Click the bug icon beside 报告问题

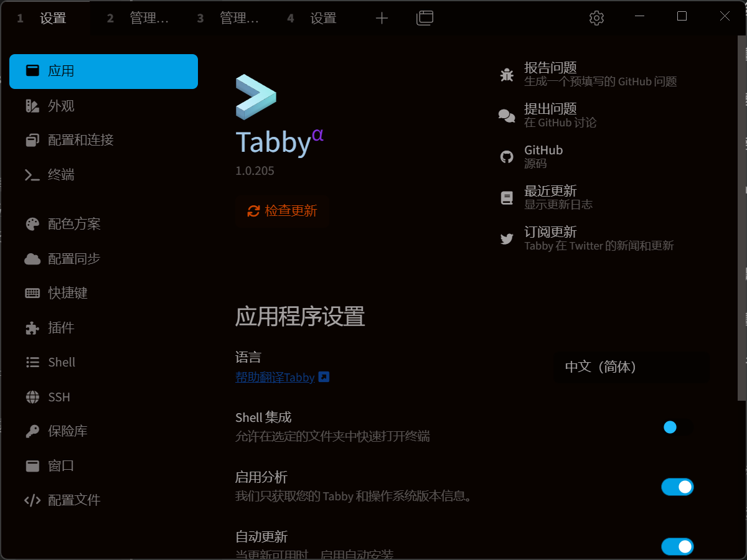click(x=507, y=75)
